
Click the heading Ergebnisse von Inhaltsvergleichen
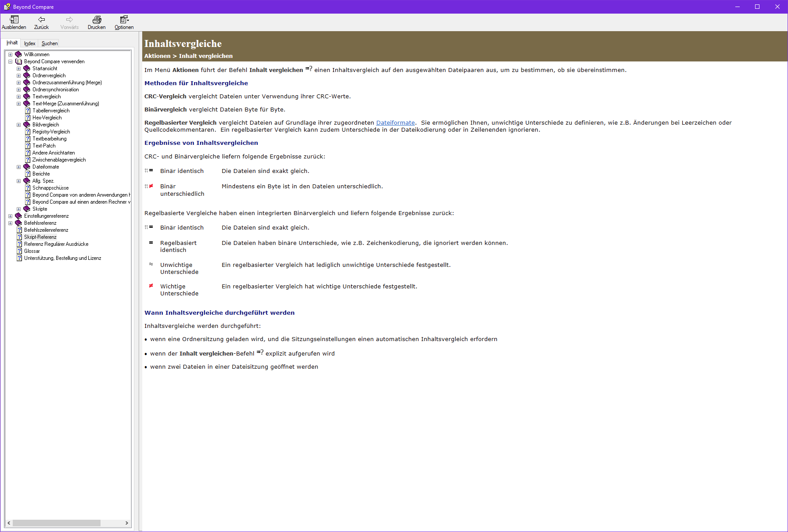click(201, 143)
